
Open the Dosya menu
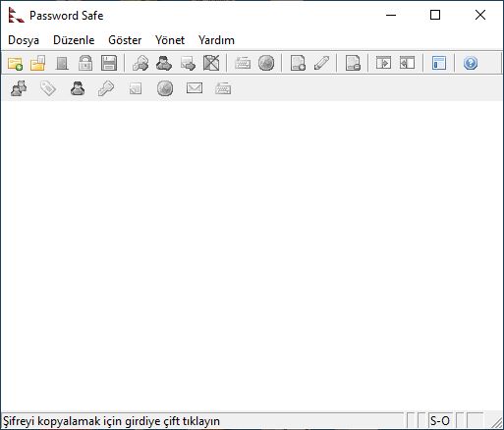24,40
